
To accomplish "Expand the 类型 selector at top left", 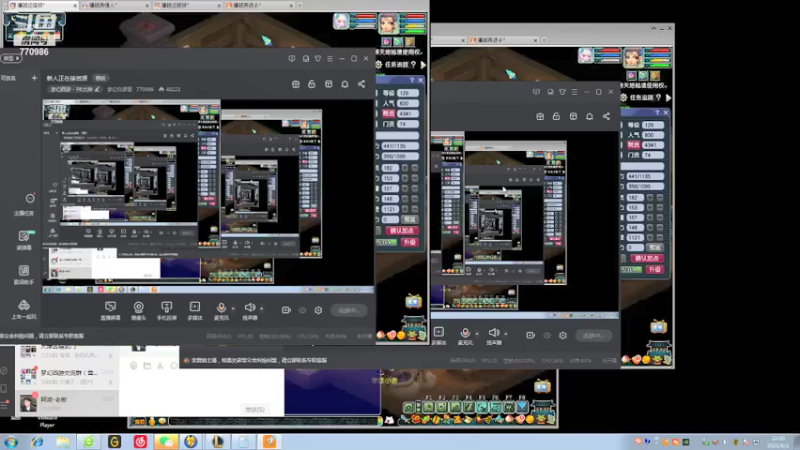I will point(11,58).
